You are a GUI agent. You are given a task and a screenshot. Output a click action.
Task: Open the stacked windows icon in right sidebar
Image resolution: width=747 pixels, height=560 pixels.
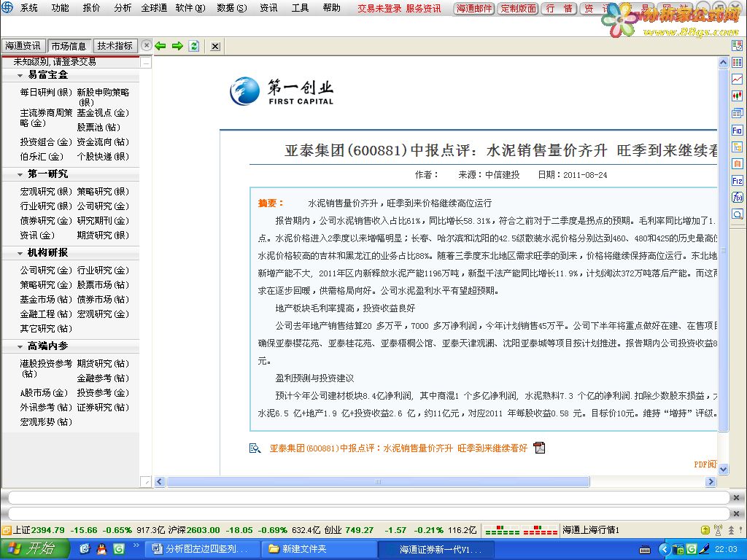click(737, 113)
